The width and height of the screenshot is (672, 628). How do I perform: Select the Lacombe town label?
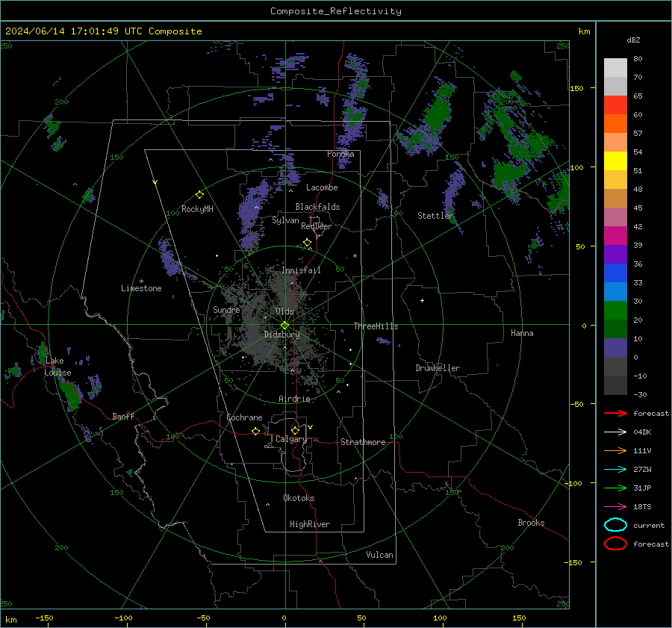pos(322,187)
